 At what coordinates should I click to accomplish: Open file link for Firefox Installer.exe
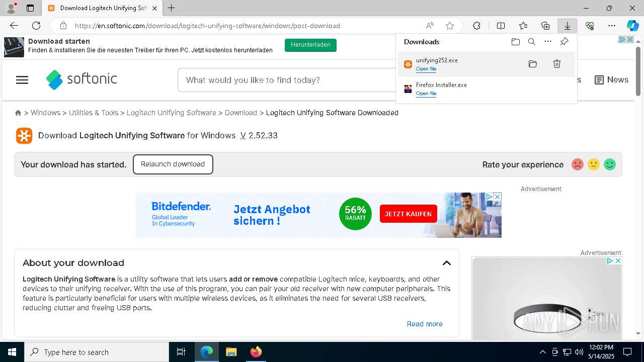point(426,94)
